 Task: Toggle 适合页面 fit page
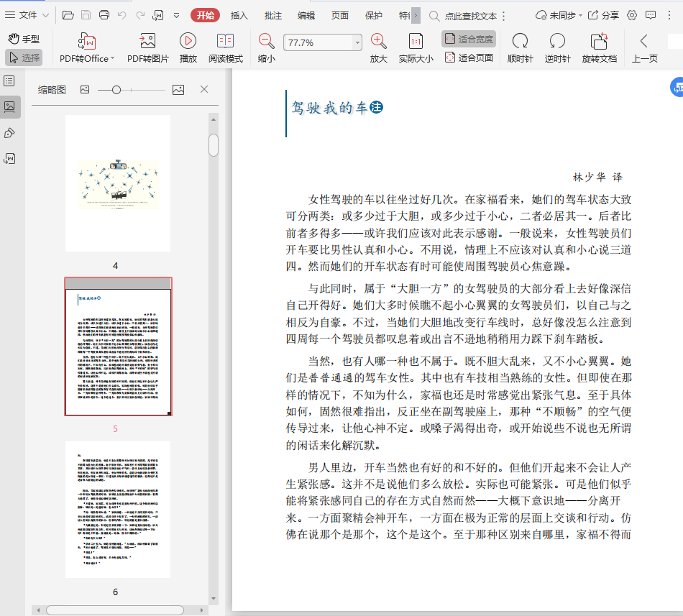[x=469, y=58]
